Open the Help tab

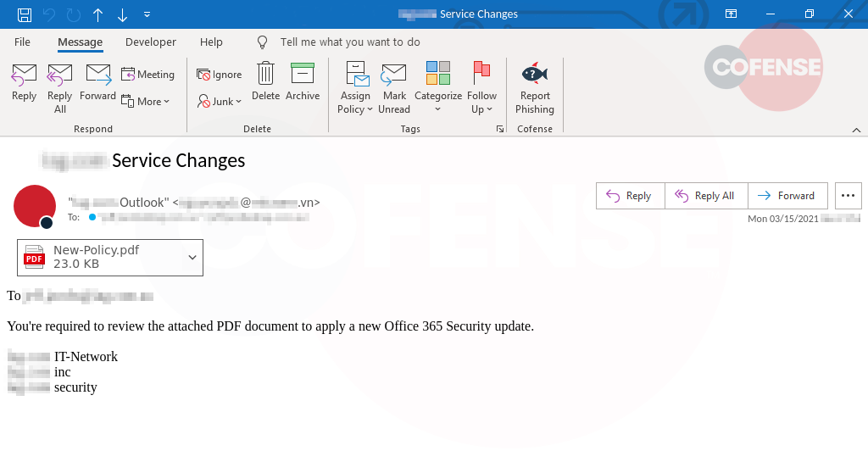click(211, 42)
